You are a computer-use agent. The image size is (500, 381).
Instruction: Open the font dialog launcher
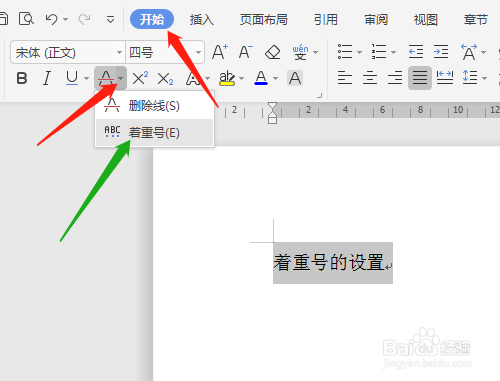[x=319, y=96]
